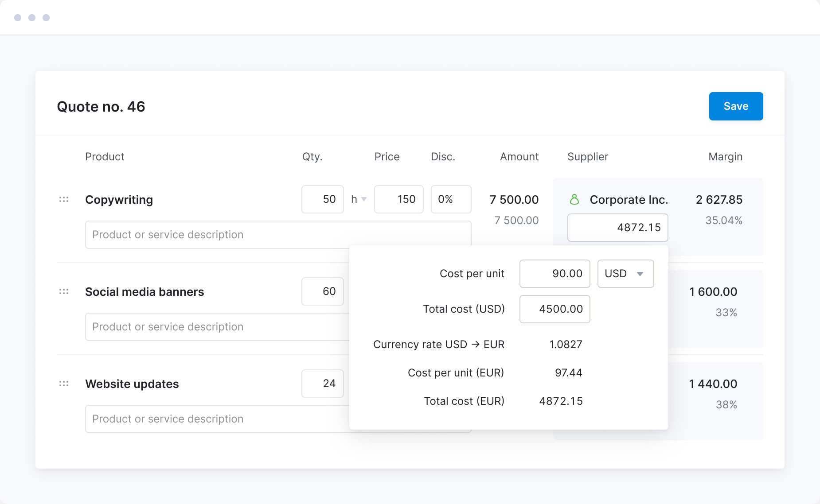The height and width of the screenshot is (504, 820).
Task: Click the Copywriting discount field
Action: (450, 199)
